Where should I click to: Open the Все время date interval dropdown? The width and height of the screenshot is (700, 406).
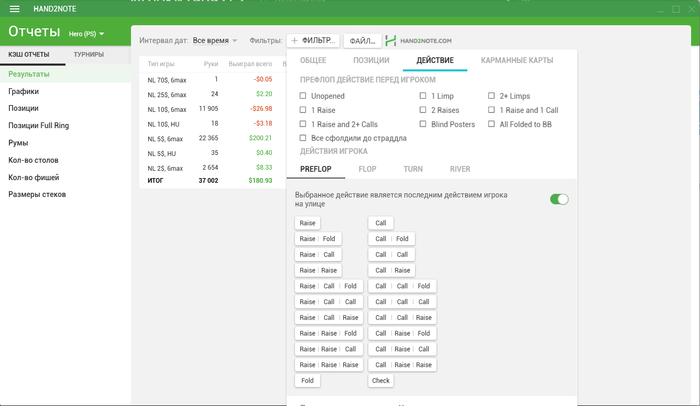pos(215,41)
